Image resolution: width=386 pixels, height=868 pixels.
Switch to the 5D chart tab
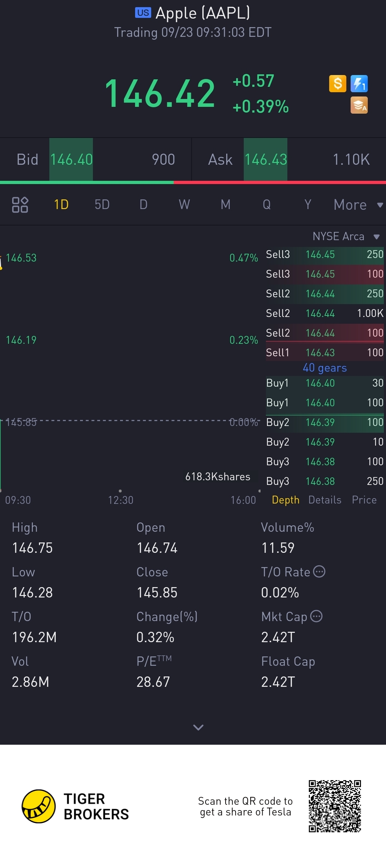(102, 205)
